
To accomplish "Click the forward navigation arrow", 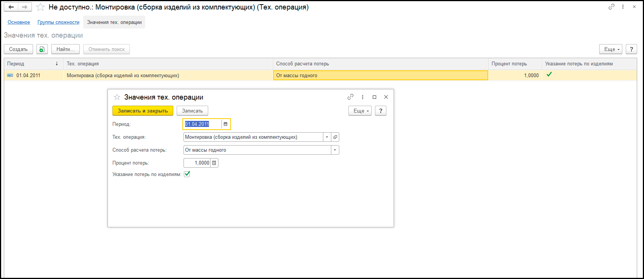I will [25, 7].
